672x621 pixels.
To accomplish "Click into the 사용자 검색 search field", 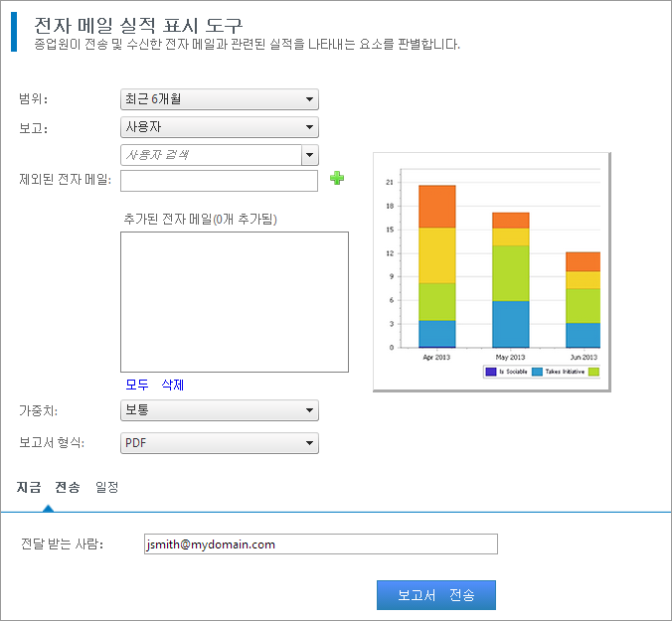I will pos(210,155).
